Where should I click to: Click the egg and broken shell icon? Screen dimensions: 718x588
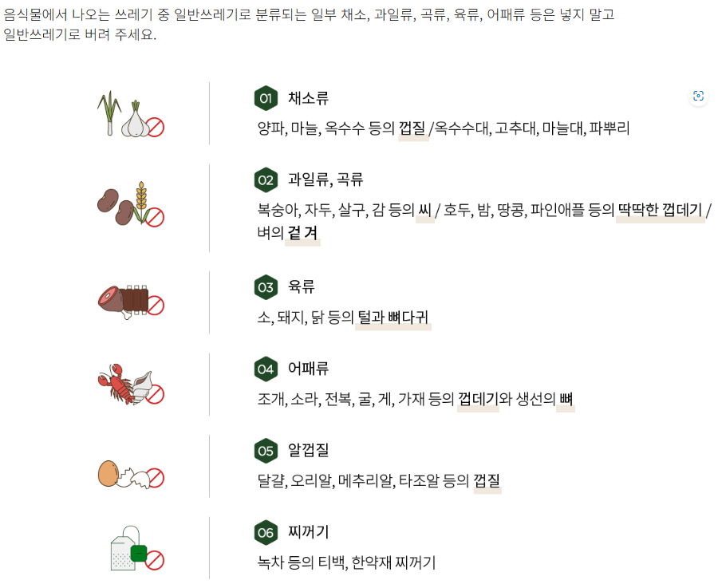coord(131,475)
